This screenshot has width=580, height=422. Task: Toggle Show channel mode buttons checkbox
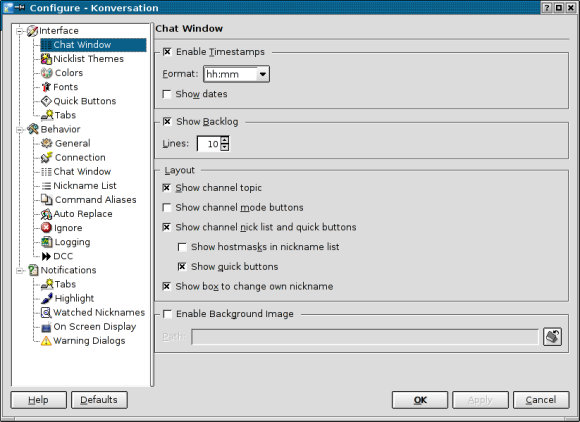(x=167, y=207)
